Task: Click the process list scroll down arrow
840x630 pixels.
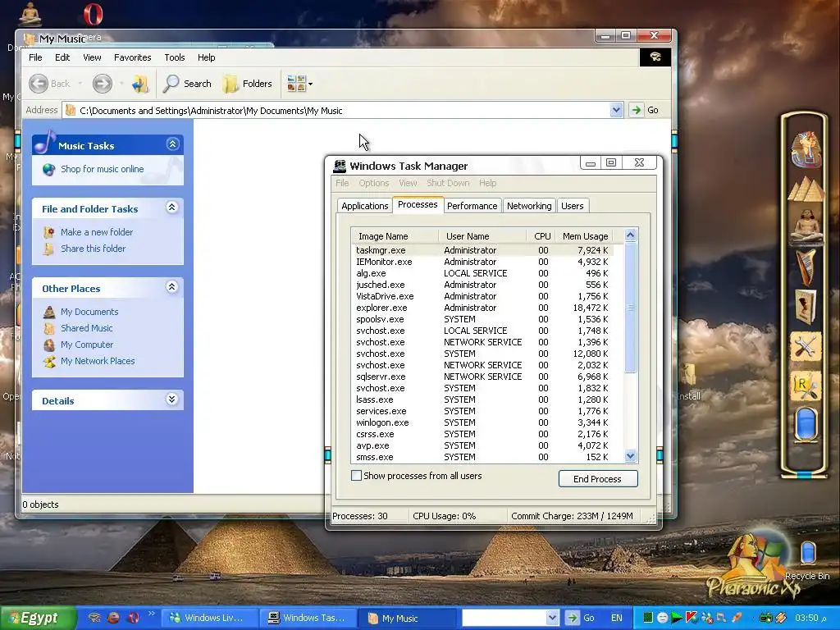Action: coord(631,456)
